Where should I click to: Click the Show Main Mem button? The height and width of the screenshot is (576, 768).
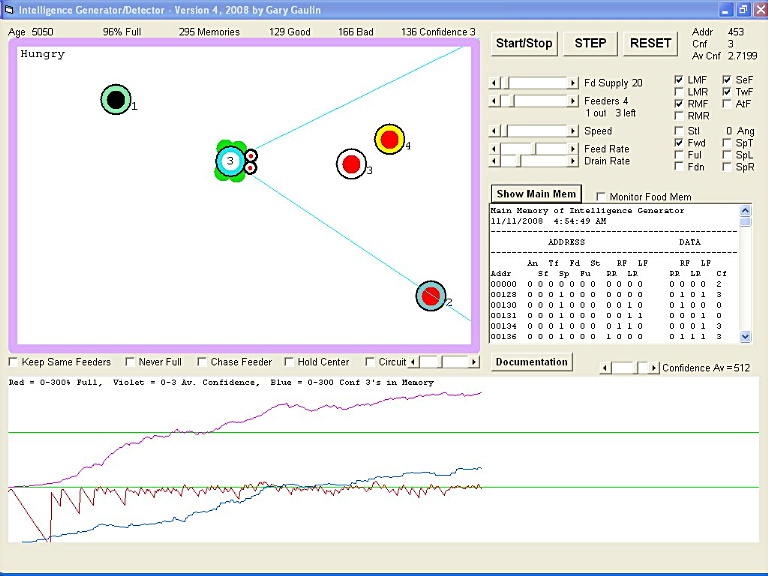[x=536, y=194]
